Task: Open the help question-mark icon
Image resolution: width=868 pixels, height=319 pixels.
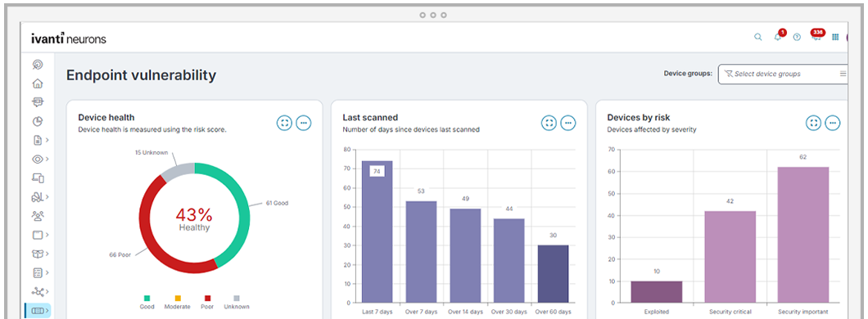Action: point(797,37)
